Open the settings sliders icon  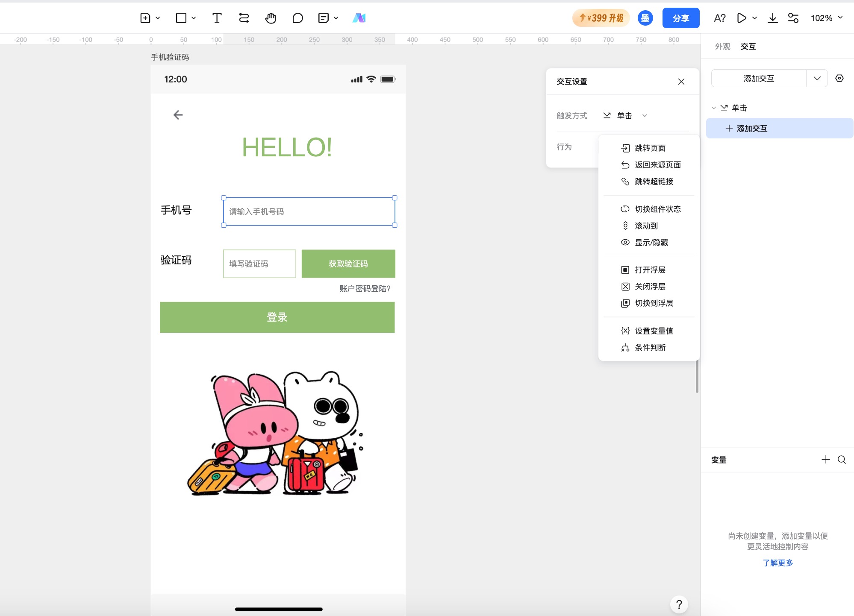pos(793,18)
